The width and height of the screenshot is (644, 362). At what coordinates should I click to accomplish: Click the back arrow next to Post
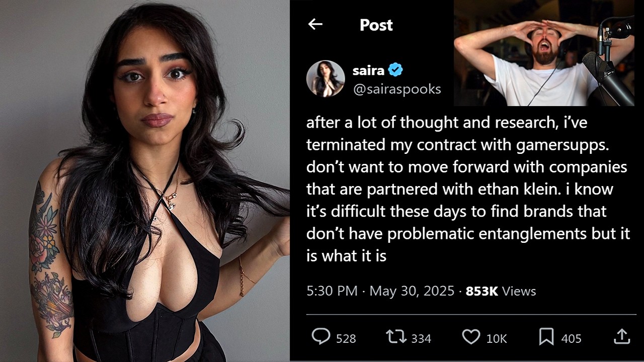tap(315, 24)
